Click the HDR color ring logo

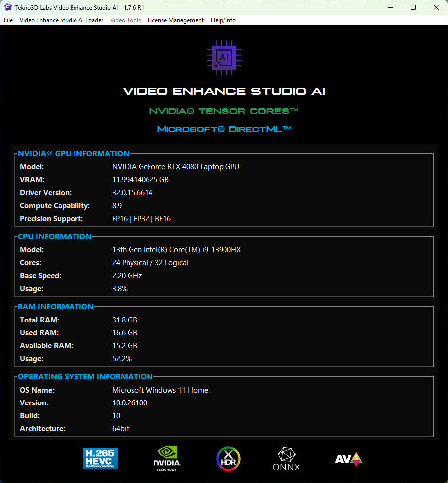(228, 459)
